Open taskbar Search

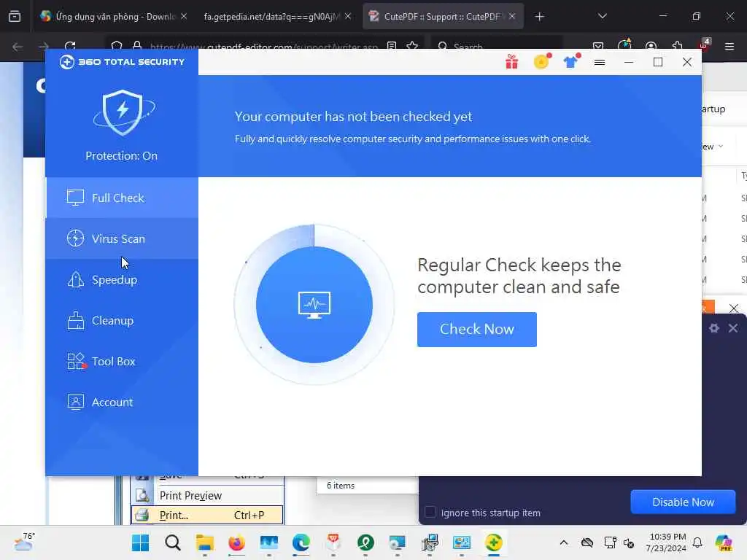pos(173,542)
